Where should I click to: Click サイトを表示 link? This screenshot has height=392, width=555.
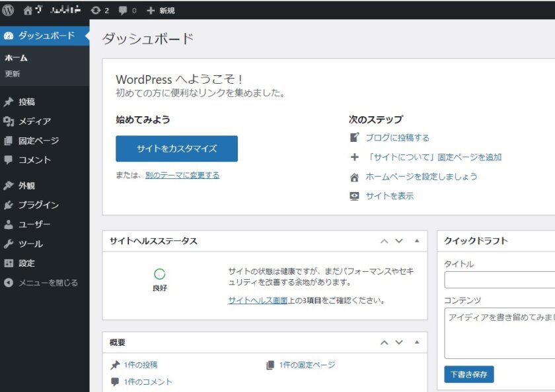389,196
